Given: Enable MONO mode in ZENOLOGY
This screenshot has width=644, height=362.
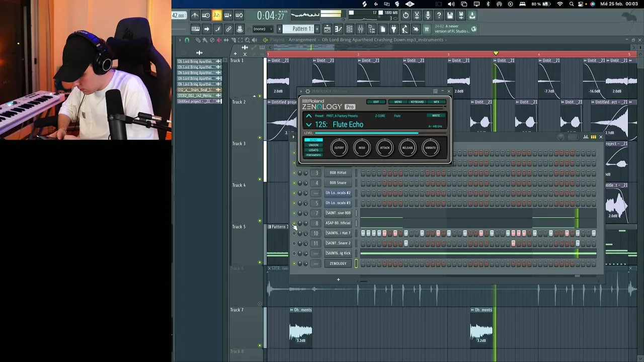Looking at the screenshot, I should point(313,140).
